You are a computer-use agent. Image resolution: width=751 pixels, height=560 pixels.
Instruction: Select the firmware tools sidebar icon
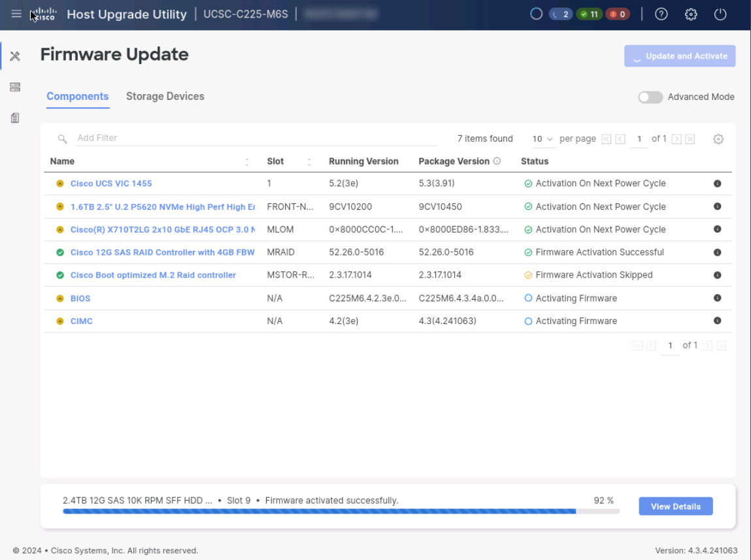(x=15, y=56)
